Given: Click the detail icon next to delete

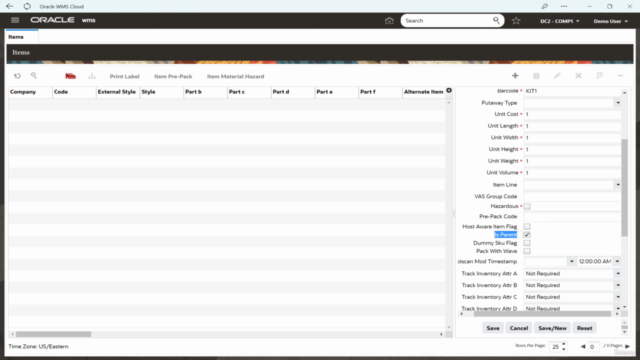Looking at the screenshot, I should coord(599,76).
